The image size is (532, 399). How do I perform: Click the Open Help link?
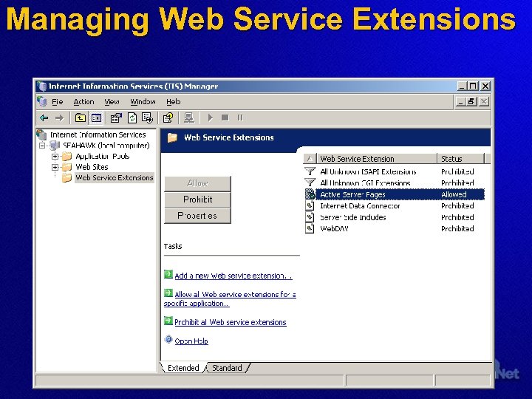pos(191,341)
